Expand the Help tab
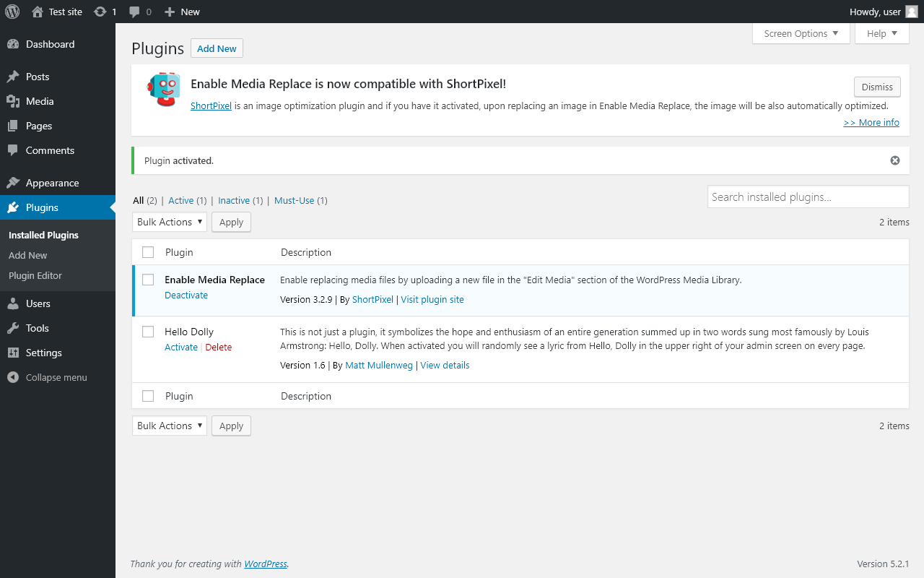This screenshot has width=924, height=578. (x=881, y=33)
